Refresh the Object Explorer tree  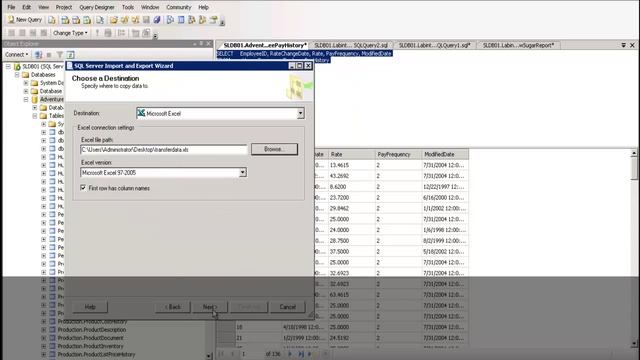[x=70, y=54]
